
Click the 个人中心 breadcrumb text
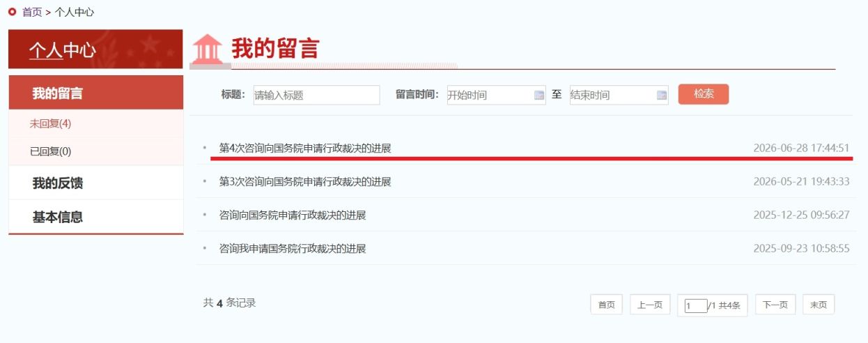[75, 12]
